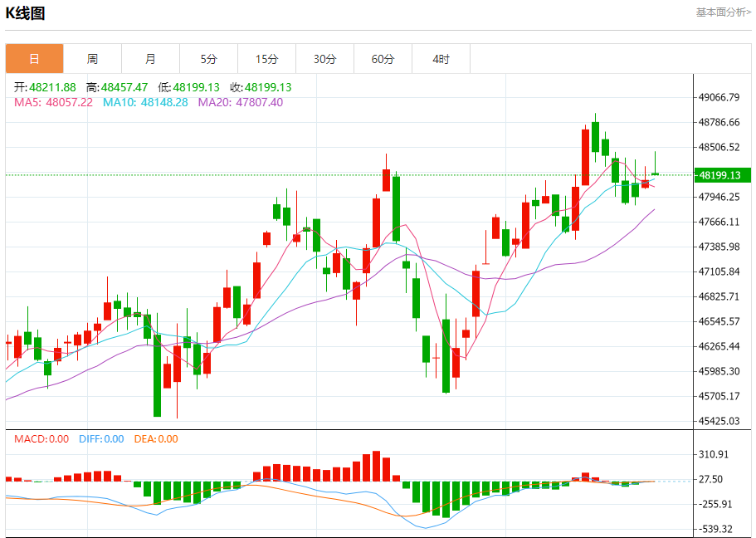
Task: Click the MACD axis value 27.50
Action: pos(711,479)
